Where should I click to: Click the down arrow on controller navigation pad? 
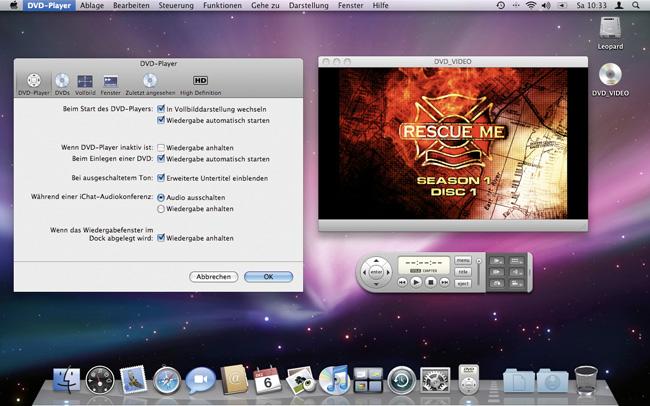(376, 284)
